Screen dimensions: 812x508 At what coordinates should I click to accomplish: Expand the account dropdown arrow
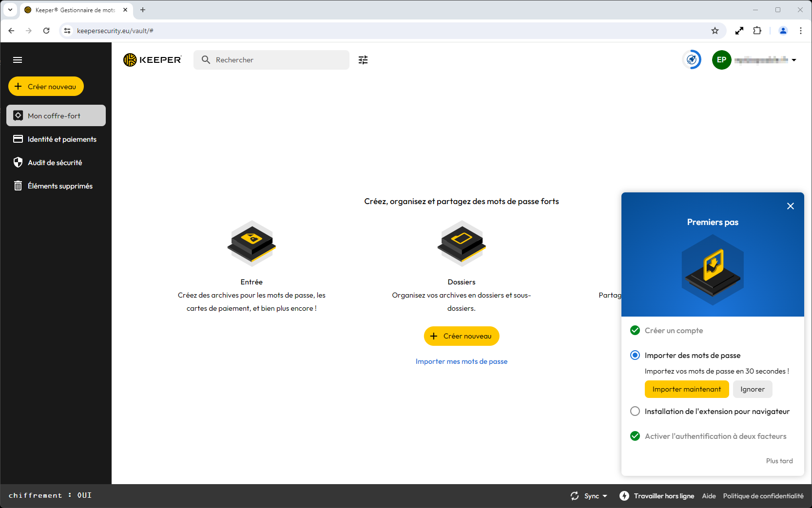point(794,60)
